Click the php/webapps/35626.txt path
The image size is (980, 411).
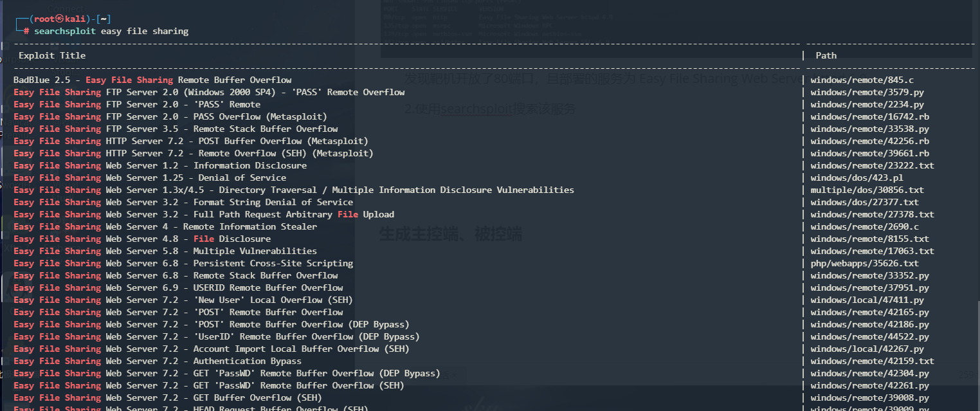(864, 263)
